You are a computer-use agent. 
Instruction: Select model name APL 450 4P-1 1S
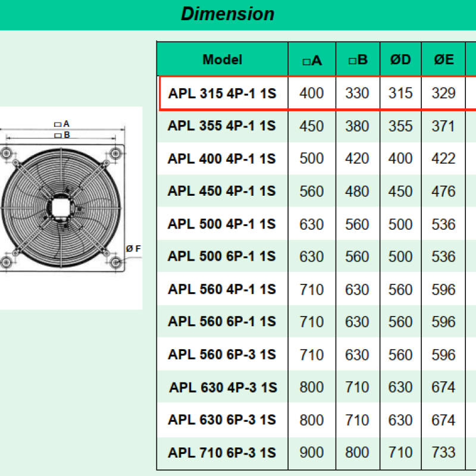coord(221,191)
